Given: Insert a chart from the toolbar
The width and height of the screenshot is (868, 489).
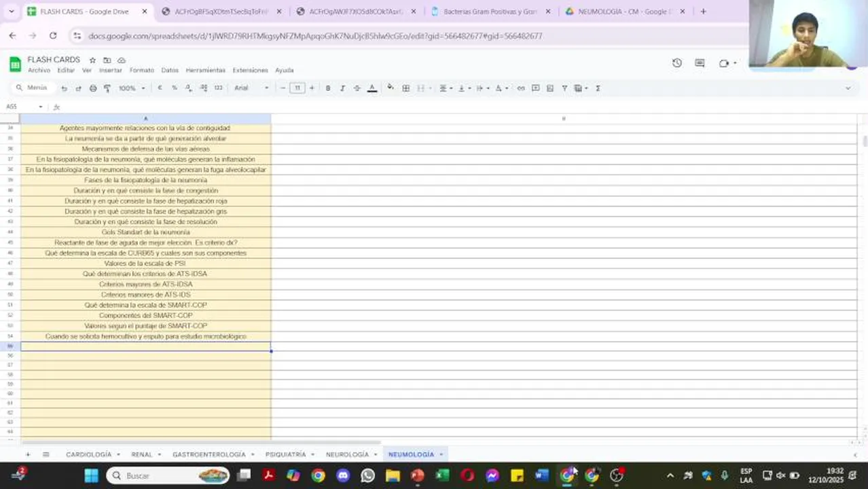Looking at the screenshot, I should (550, 88).
